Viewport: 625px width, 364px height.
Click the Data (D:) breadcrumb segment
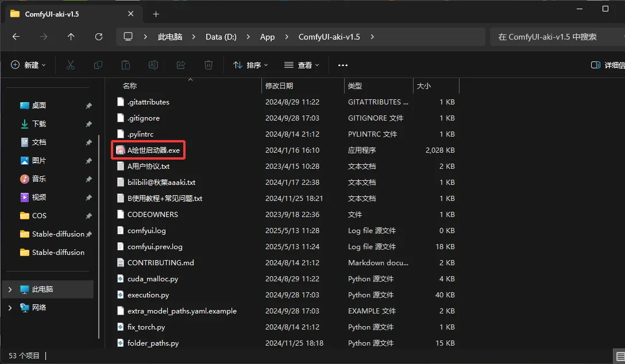tap(221, 37)
